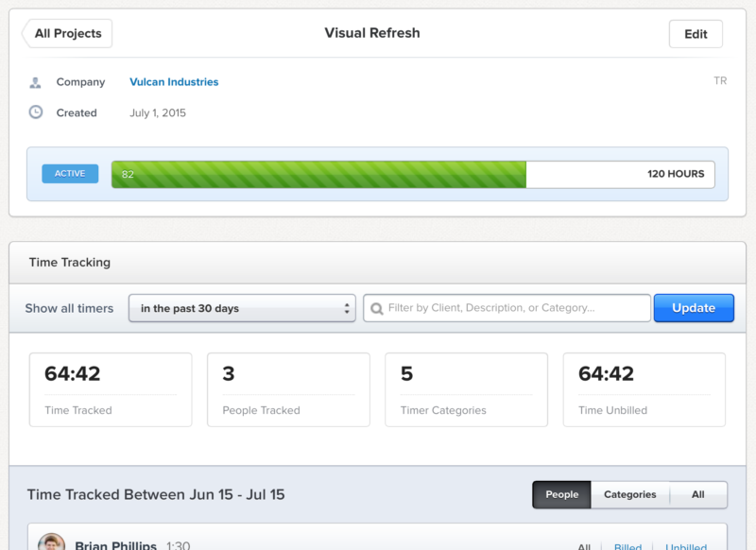Open the Vulcan Industries company link
This screenshot has height=550, width=756.
coord(174,82)
